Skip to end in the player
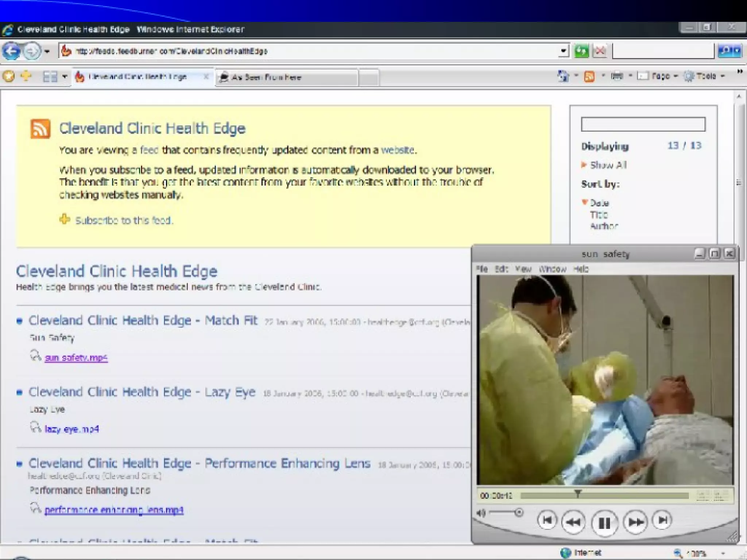 point(662,520)
